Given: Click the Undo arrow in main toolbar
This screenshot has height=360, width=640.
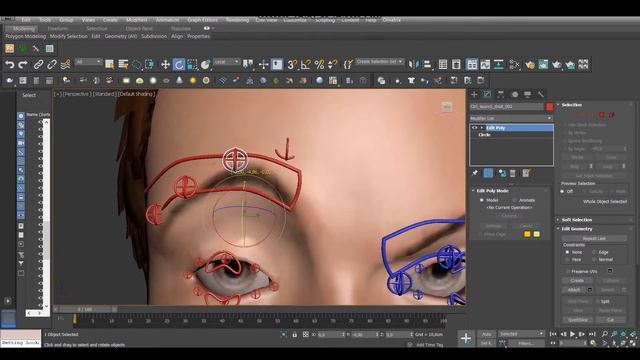Looking at the screenshot, I should coord(9,64).
